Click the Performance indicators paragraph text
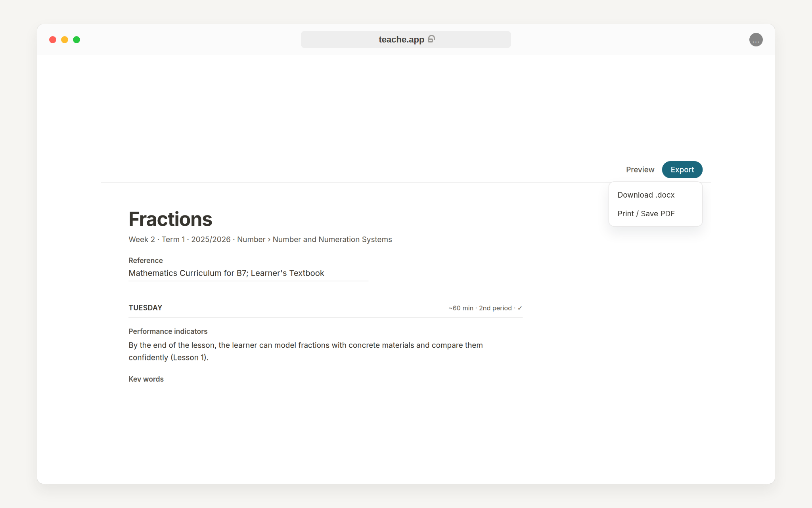The height and width of the screenshot is (508, 812). [306, 351]
